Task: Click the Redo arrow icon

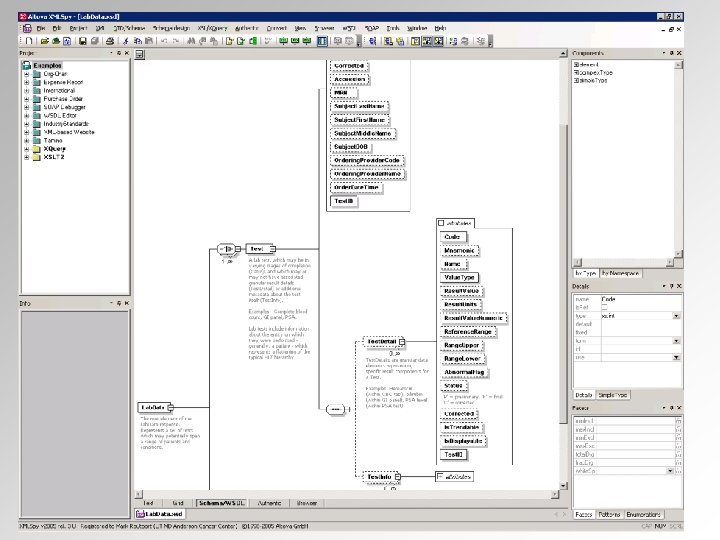Action: coord(176,41)
